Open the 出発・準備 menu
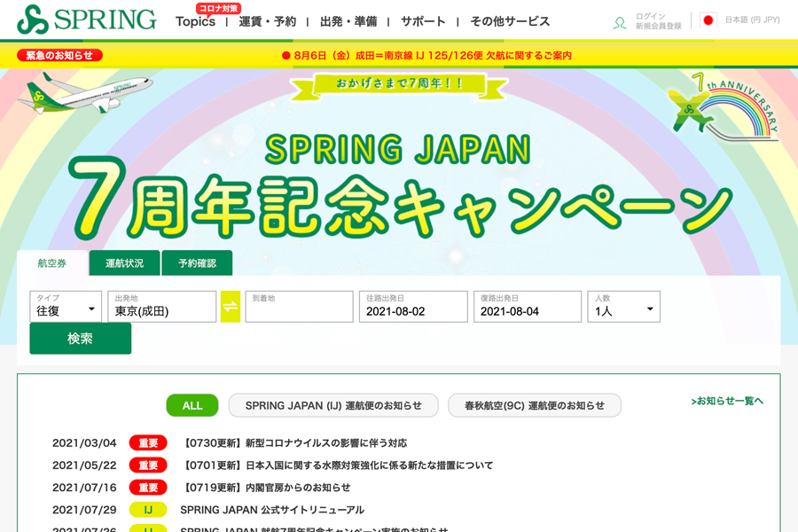This screenshot has width=798, height=532. point(348,21)
